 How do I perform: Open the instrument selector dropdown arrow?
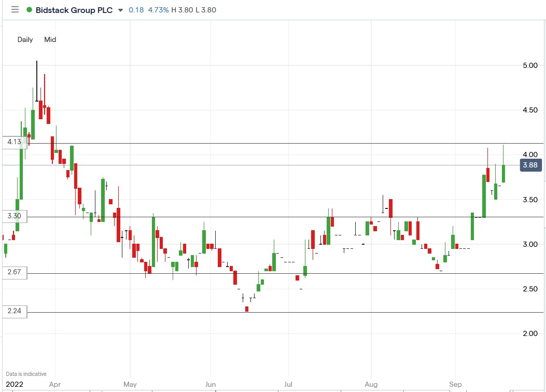121,9
